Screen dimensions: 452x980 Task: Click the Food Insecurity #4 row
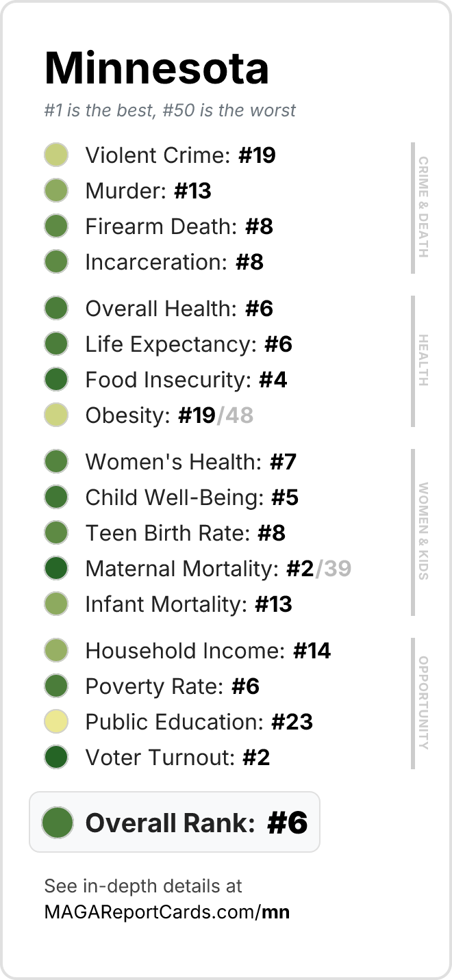tap(166, 379)
